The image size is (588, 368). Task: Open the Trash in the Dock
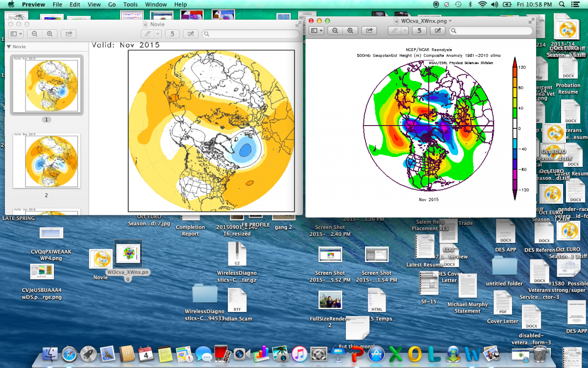pyautogui.click(x=539, y=353)
